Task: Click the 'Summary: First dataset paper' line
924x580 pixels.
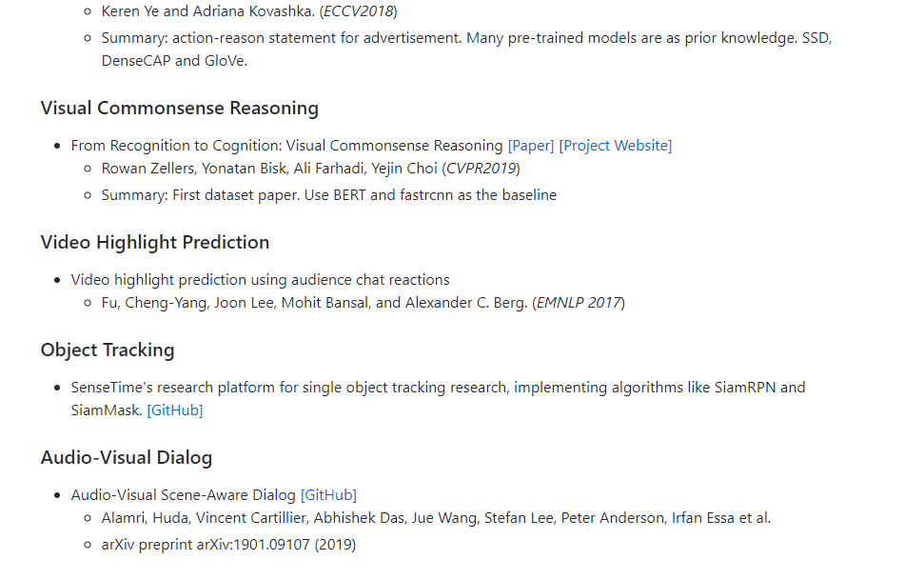Action: tap(329, 195)
